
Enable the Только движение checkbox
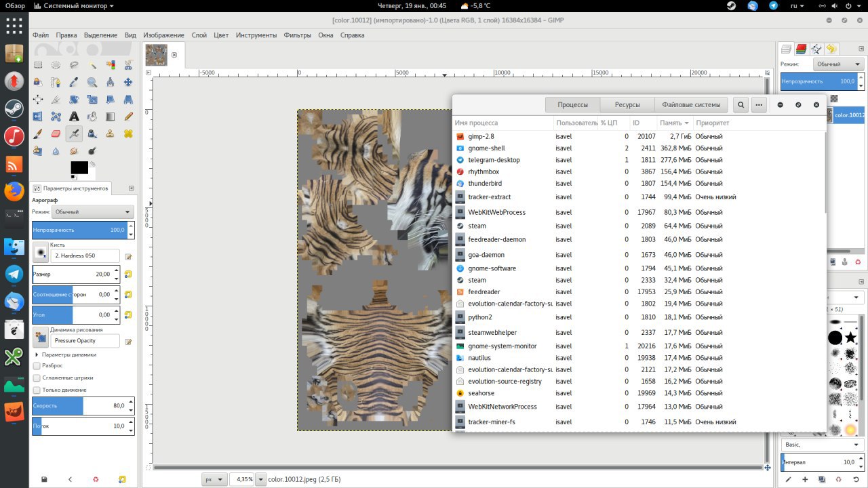(x=37, y=390)
